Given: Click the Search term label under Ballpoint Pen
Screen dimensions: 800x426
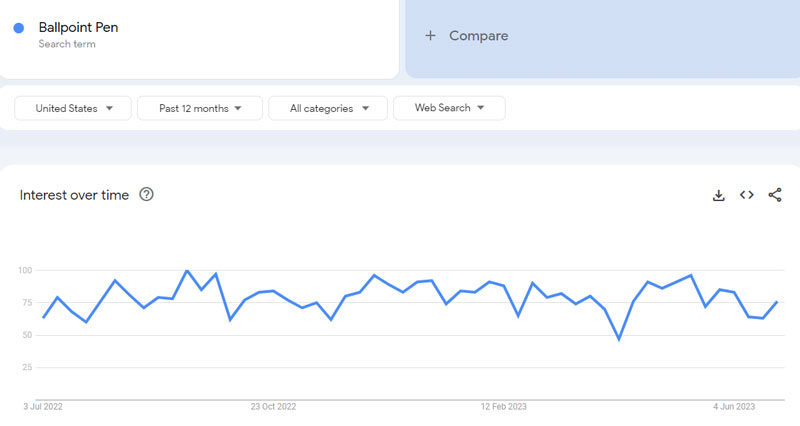Looking at the screenshot, I should [x=65, y=44].
